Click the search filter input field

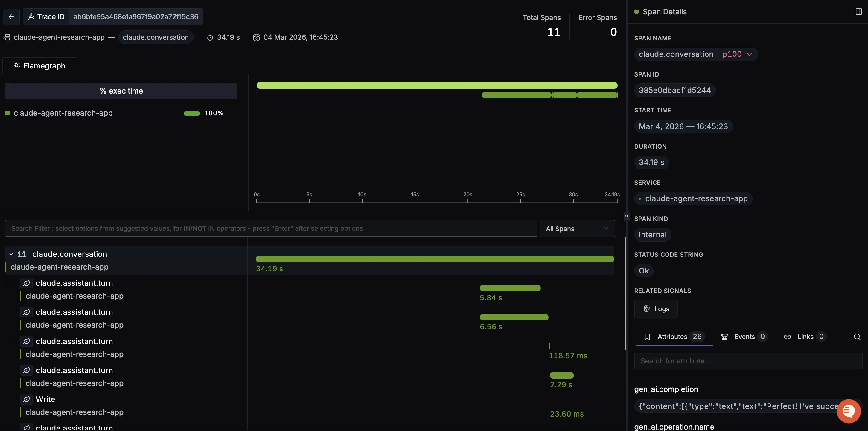[x=271, y=229]
